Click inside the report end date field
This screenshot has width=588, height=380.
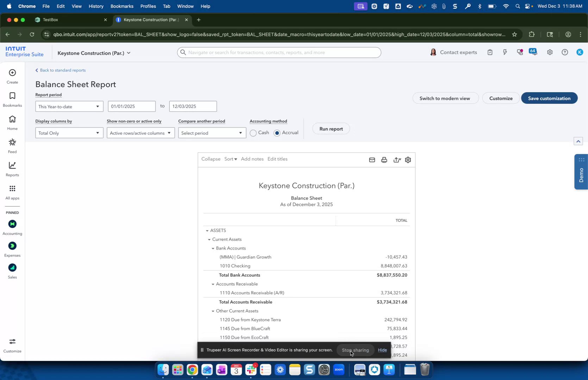193,106
